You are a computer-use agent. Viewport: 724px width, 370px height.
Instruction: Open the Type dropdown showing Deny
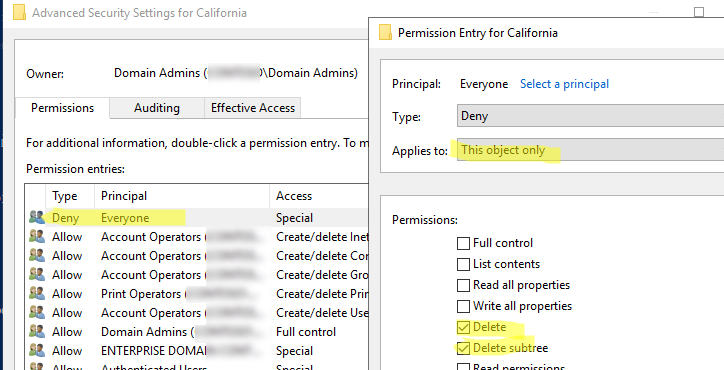click(590, 115)
